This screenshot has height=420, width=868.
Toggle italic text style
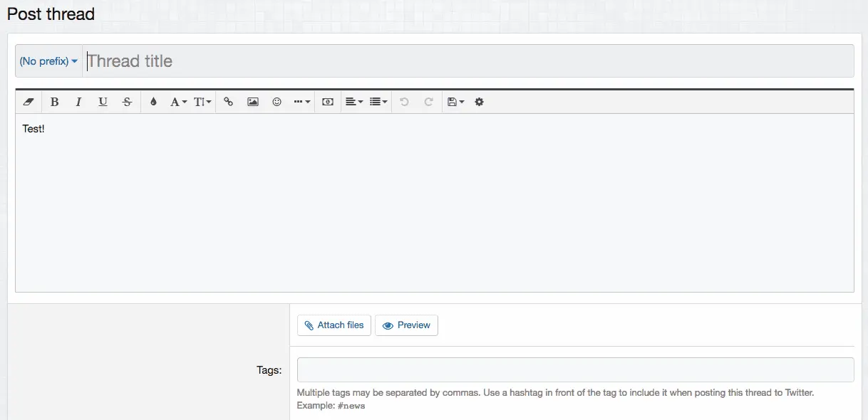pos(78,102)
